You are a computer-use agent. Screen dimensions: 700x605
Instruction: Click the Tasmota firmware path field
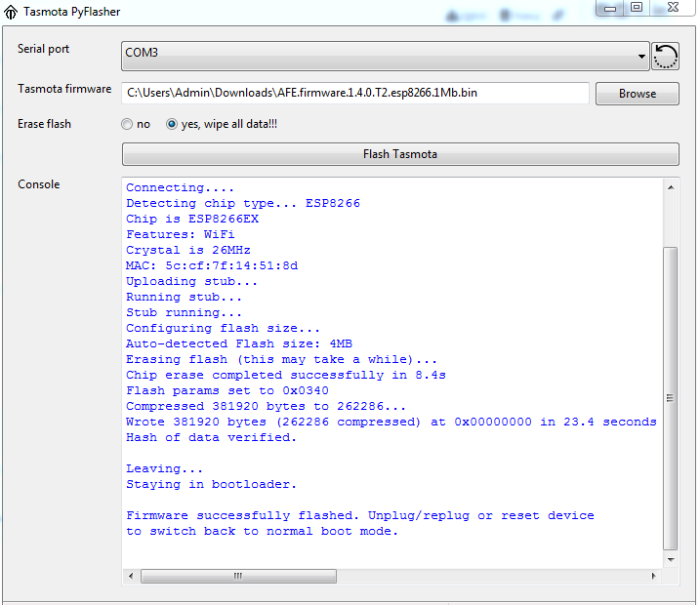click(355, 93)
